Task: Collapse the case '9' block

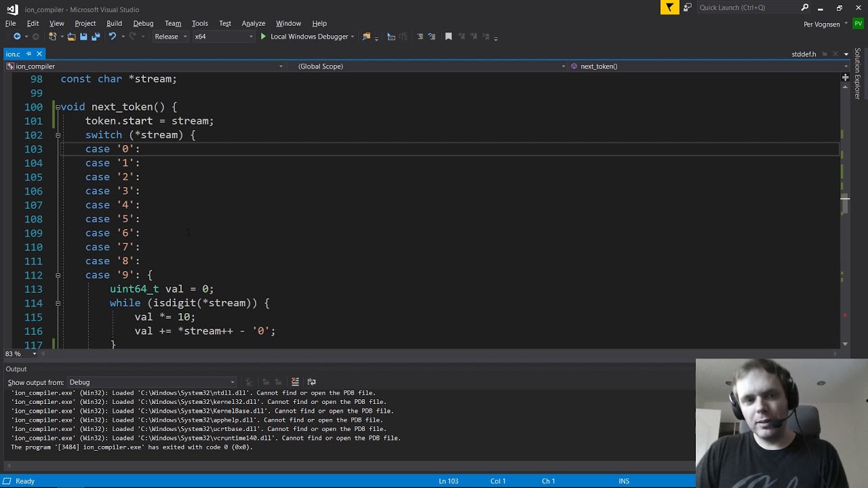Action: (58, 275)
